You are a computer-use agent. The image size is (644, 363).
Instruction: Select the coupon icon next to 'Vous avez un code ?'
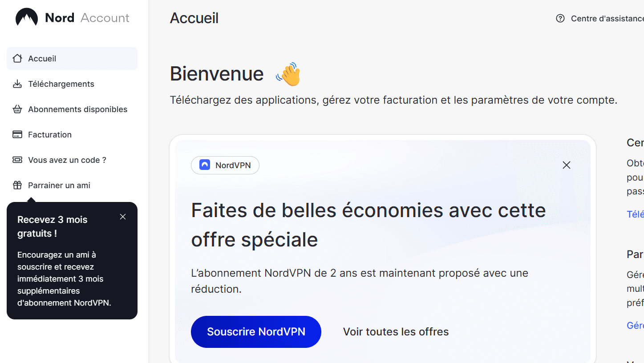click(17, 160)
